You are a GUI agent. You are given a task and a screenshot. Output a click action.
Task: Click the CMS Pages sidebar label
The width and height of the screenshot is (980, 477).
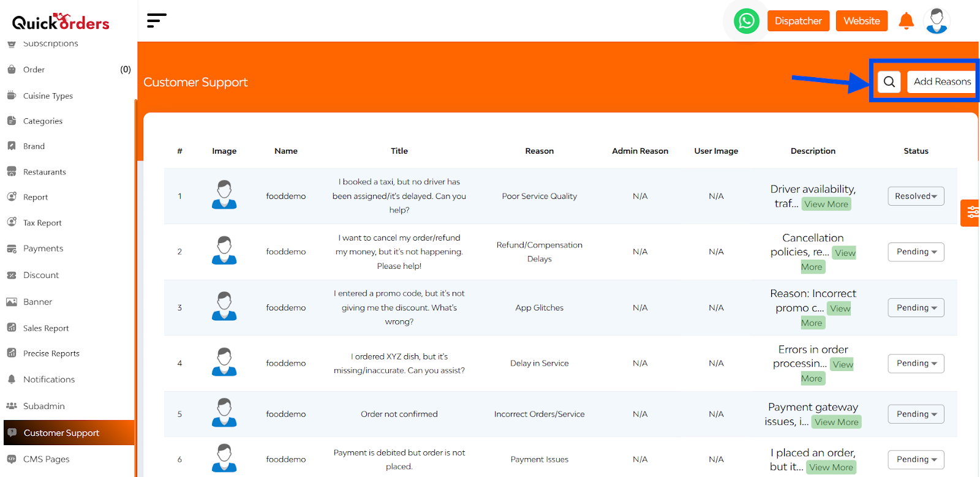47,459
